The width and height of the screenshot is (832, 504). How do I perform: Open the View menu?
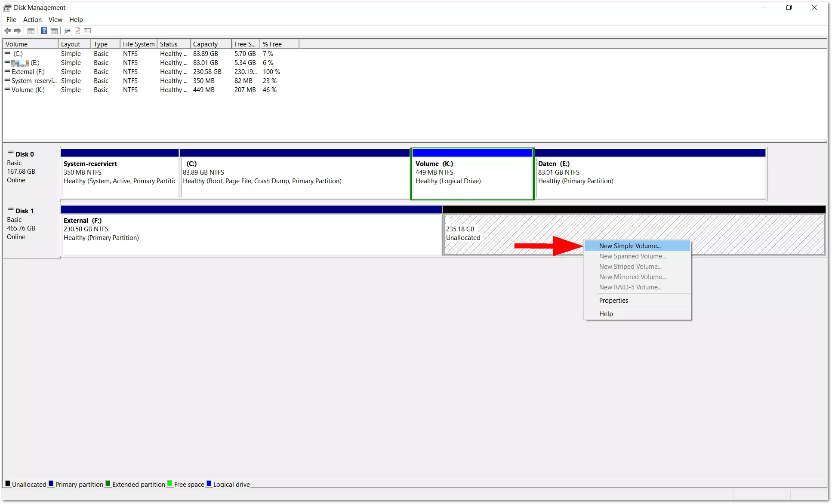[55, 20]
